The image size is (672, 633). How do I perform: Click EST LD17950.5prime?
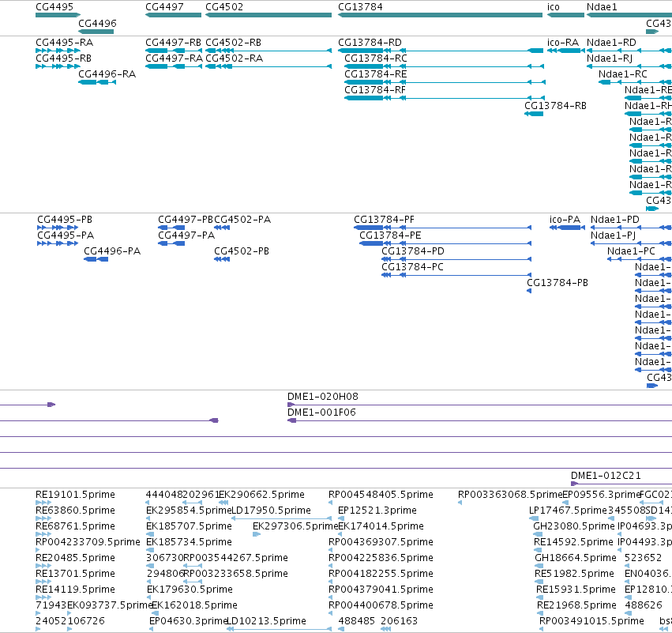(271, 511)
